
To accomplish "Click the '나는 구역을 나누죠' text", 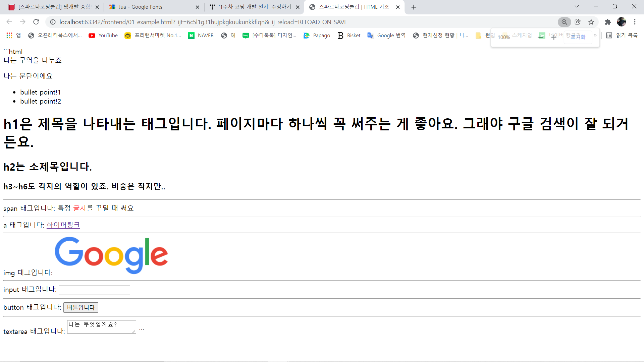I will 33,60.
